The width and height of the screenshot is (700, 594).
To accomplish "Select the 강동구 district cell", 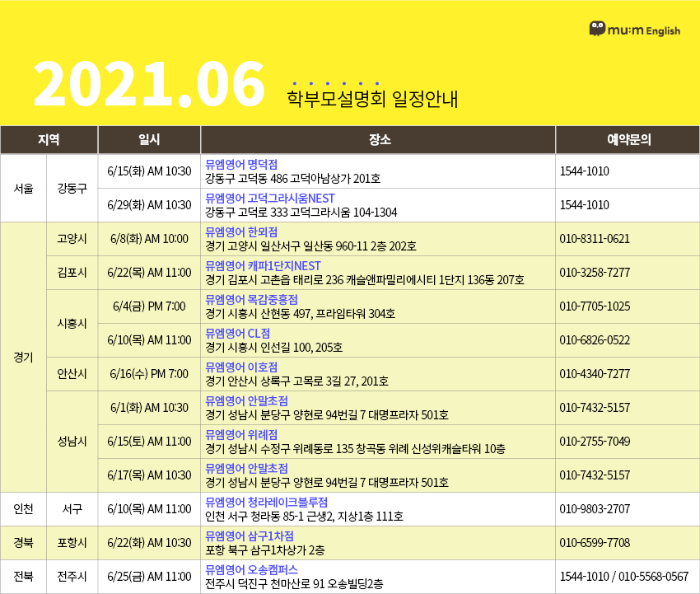I will (72, 189).
